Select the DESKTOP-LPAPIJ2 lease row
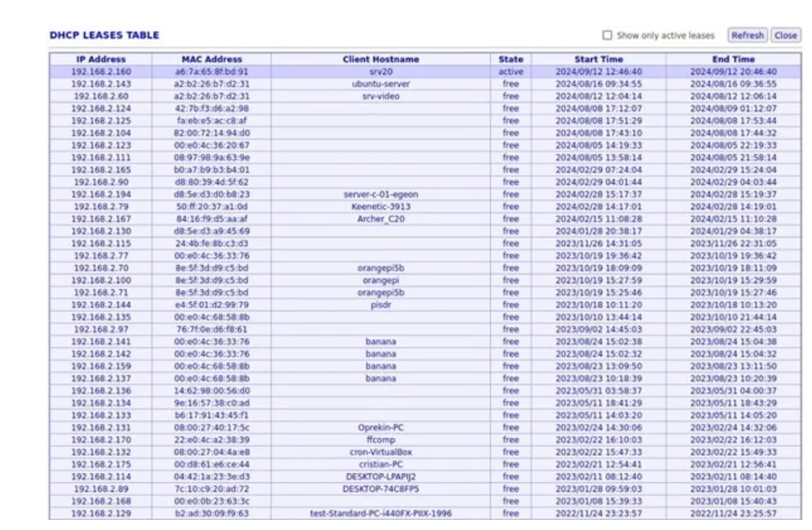Image resolution: width=812 pixels, height=530 pixels. tap(381, 476)
